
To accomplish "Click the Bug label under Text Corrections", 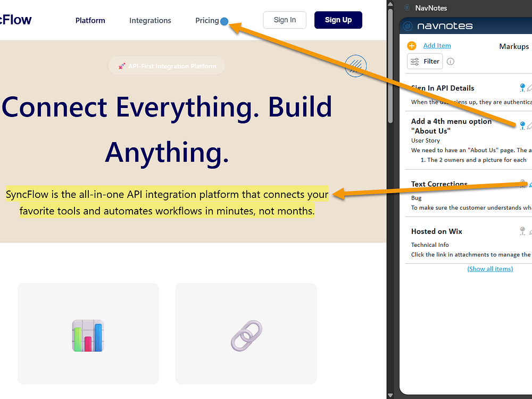I will click(417, 198).
